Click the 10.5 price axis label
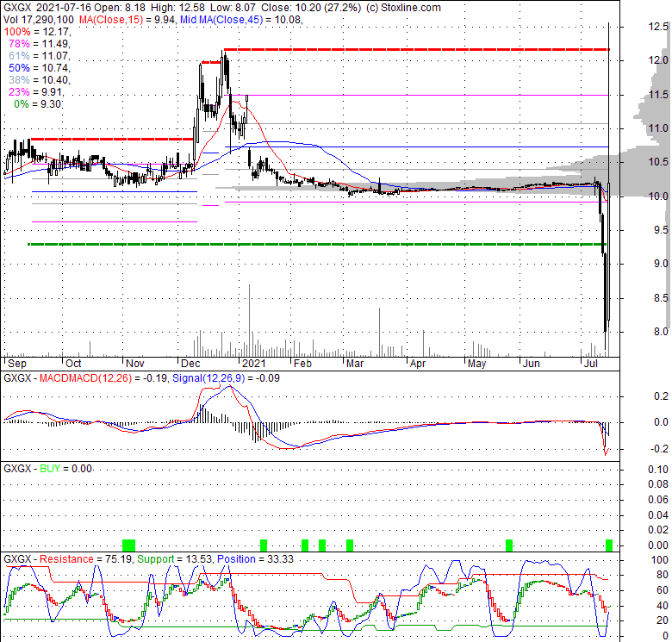 658,162
